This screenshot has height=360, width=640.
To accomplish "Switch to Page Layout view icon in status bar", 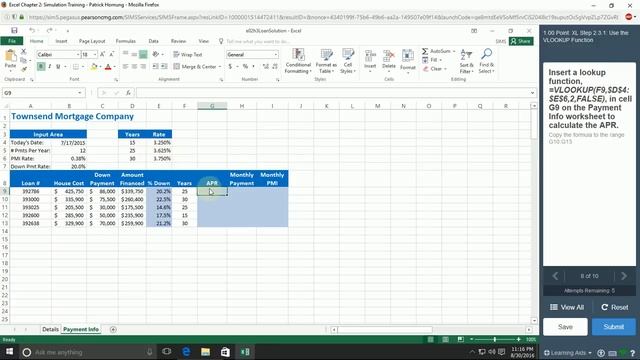I will [445, 340].
